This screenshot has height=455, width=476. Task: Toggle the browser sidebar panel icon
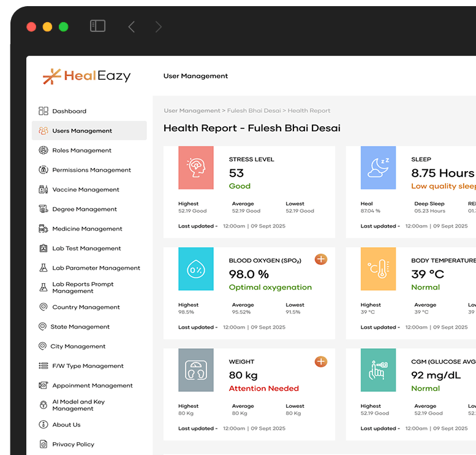(97, 26)
